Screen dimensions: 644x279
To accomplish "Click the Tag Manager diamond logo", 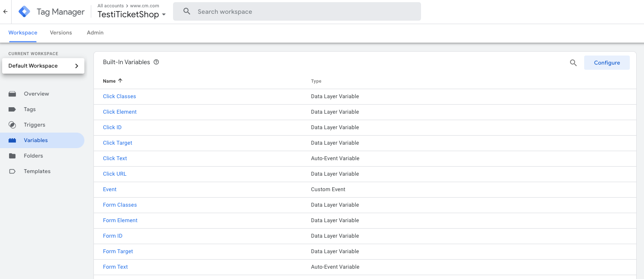I will coord(24,11).
